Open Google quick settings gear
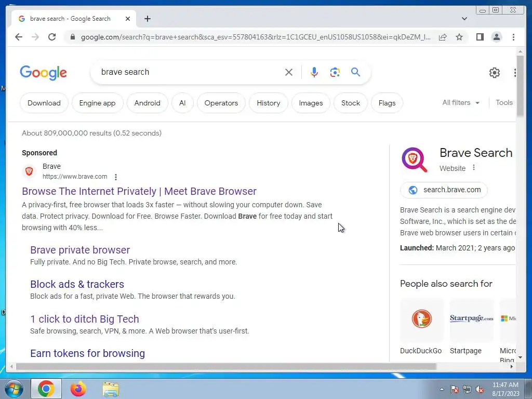 (495, 73)
